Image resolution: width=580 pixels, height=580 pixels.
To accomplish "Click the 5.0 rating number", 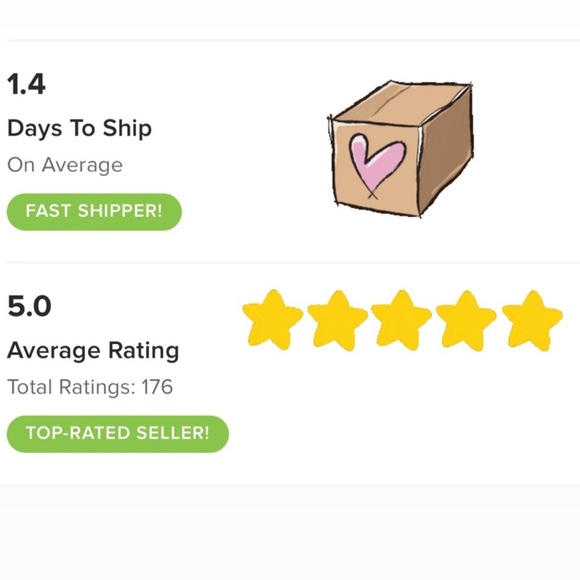I will point(29,306).
